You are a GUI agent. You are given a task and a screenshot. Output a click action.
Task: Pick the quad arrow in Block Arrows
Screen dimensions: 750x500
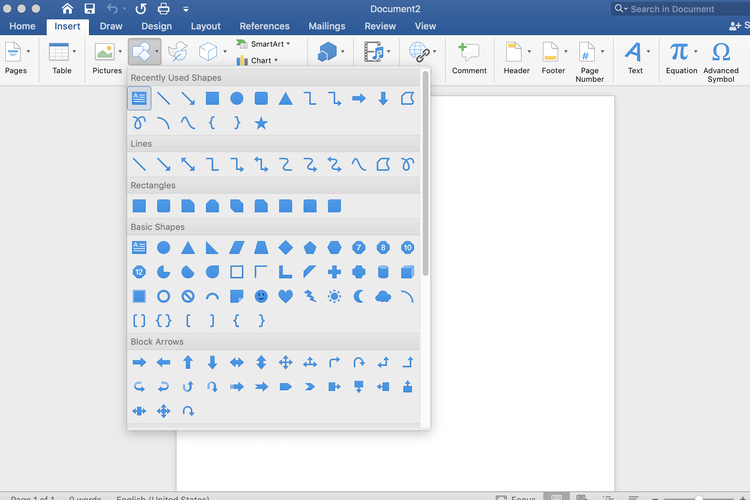(286, 362)
